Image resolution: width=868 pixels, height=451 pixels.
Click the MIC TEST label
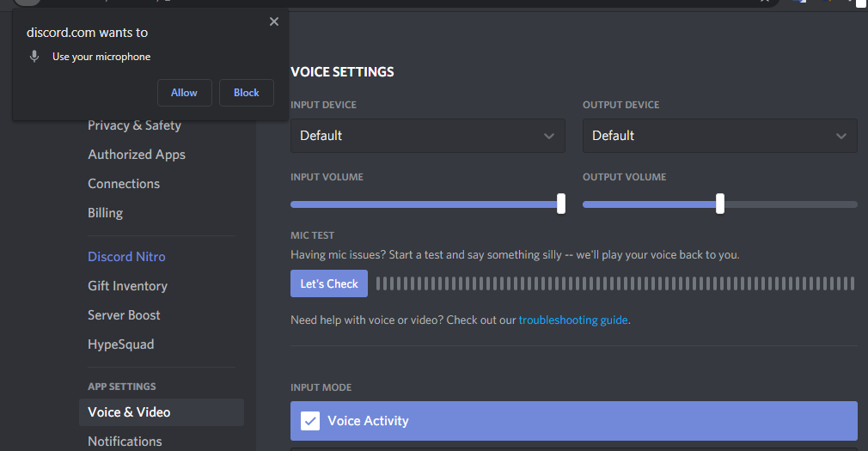point(312,235)
